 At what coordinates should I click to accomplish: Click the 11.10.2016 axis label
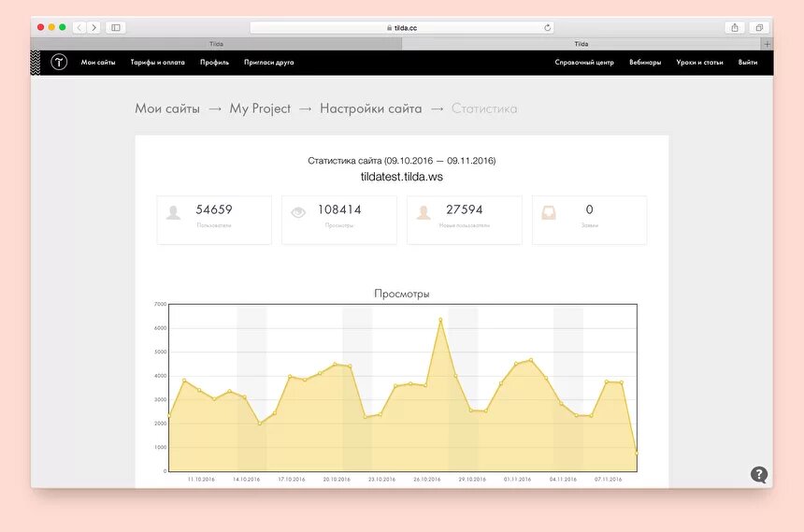coord(201,479)
